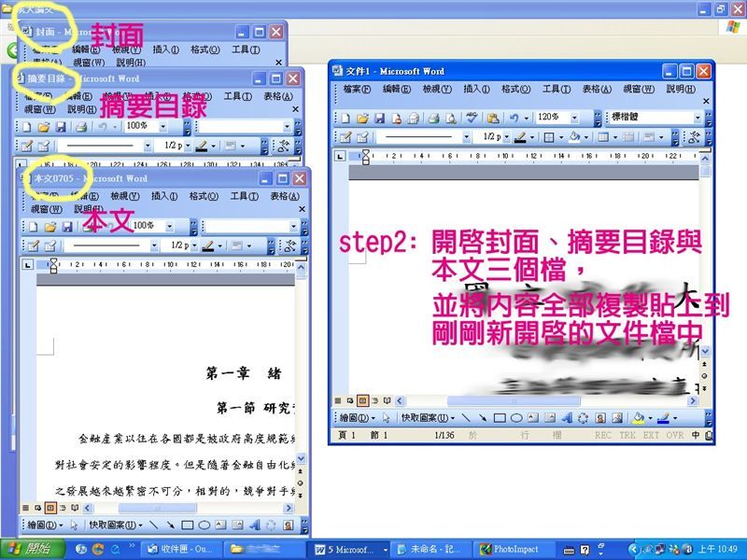Insert Clip Art from 文件1 drawing toolbar
Viewport: 747px width, 560px height.
coord(600,418)
